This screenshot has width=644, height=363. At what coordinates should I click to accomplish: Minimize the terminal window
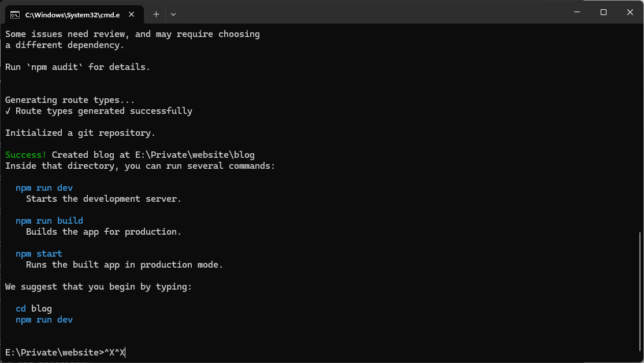577,12
